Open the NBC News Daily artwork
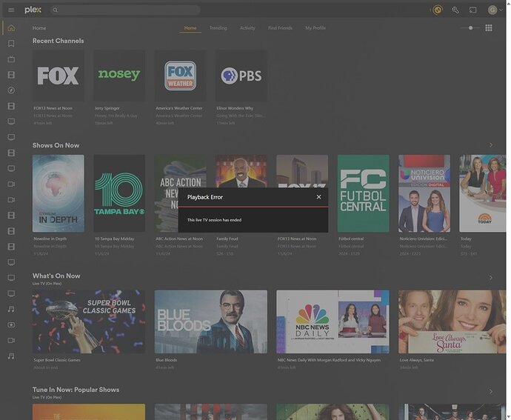The image size is (511, 420). click(333, 321)
